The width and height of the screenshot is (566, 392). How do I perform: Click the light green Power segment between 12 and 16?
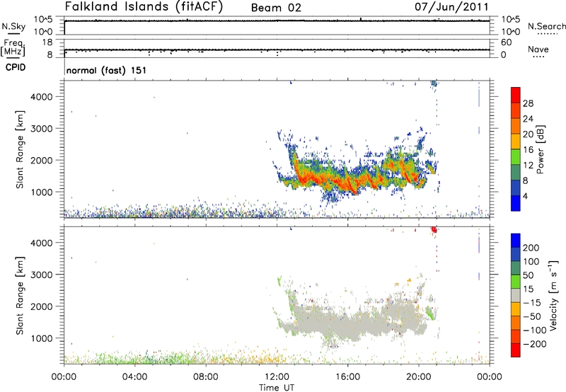coord(516,156)
